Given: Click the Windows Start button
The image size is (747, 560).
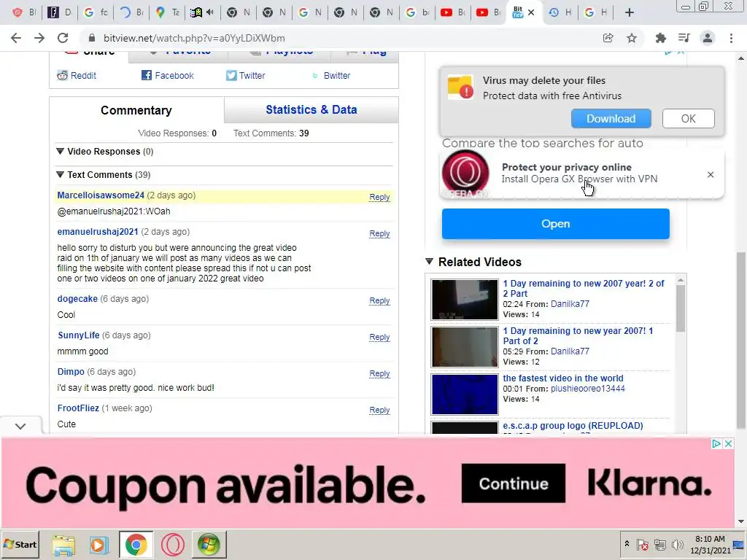Looking at the screenshot, I should coord(20,544).
